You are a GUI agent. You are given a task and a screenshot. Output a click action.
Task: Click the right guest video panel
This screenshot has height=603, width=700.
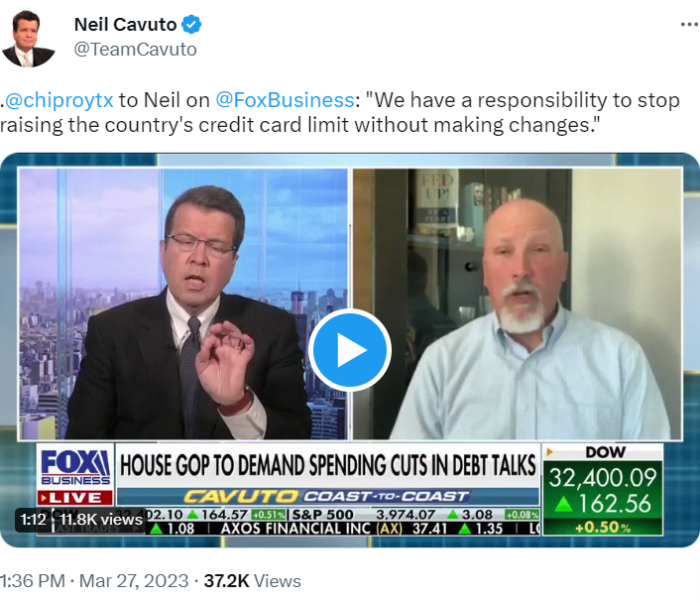[x=518, y=303]
